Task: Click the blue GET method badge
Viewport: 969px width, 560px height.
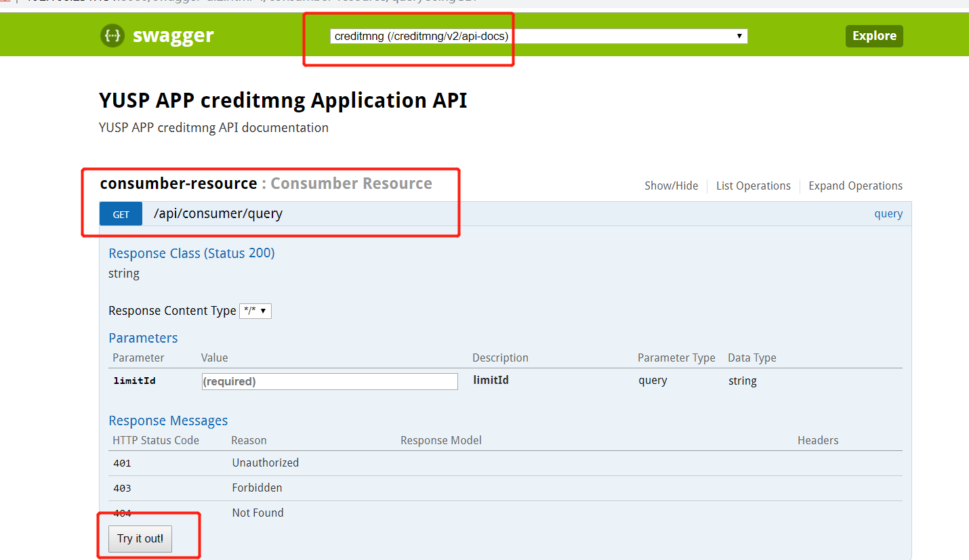Action: point(121,214)
